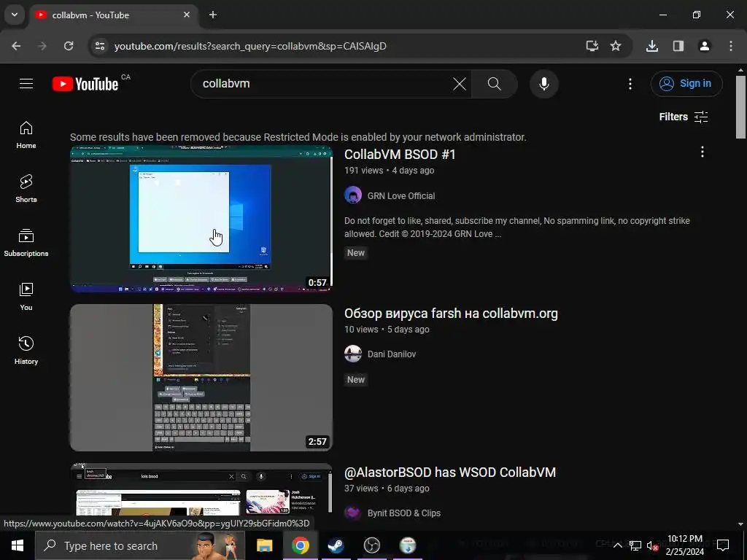The height and width of the screenshot is (560, 747).
Task: Open @AlastorBSOD has WSOD CollabVM title
Action: (x=449, y=472)
